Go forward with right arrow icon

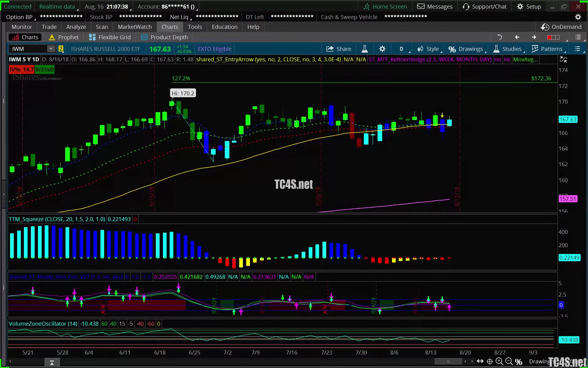tap(534, 37)
